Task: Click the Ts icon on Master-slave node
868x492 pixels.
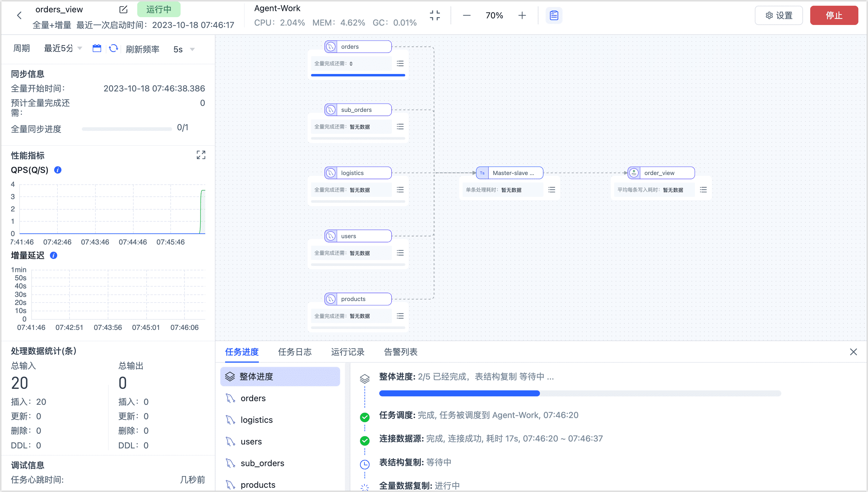Action: [482, 173]
